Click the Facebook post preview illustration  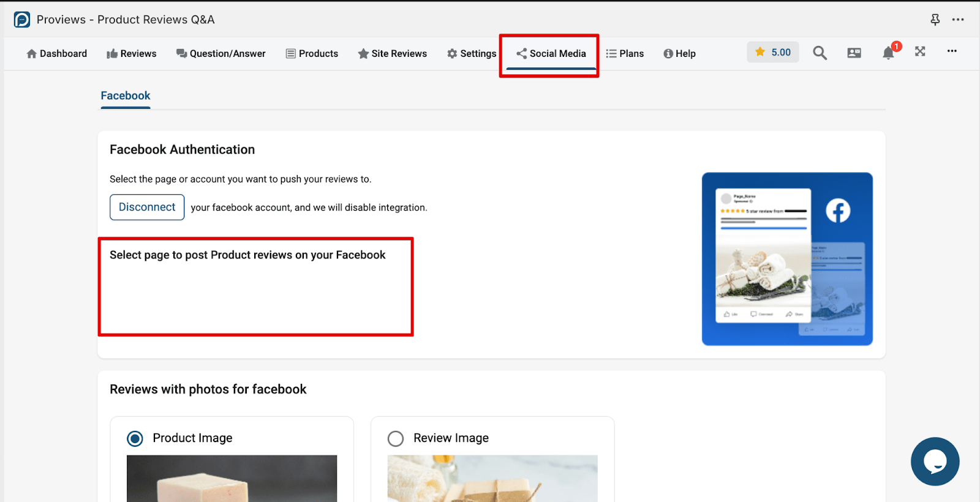[787, 259]
